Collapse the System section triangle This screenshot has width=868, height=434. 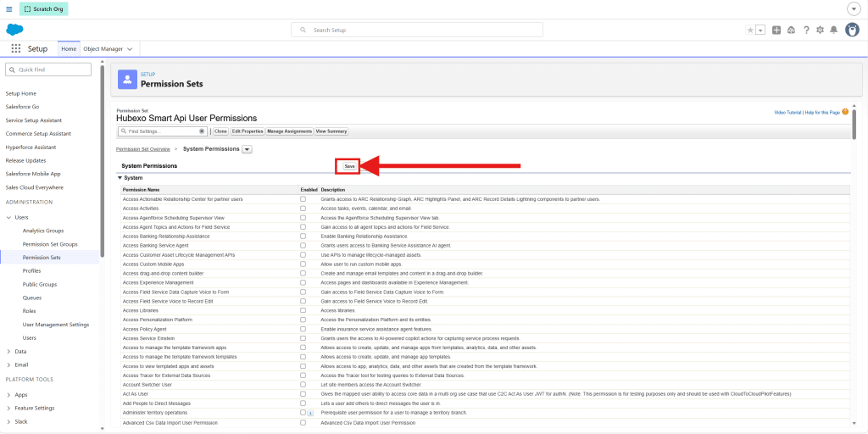pyautogui.click(x=119, y=178)
